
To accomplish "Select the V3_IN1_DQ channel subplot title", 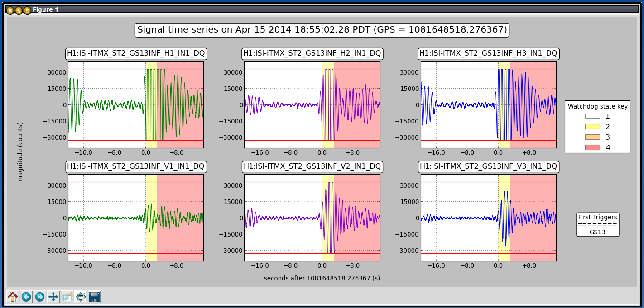I will [x=488, y=166].
